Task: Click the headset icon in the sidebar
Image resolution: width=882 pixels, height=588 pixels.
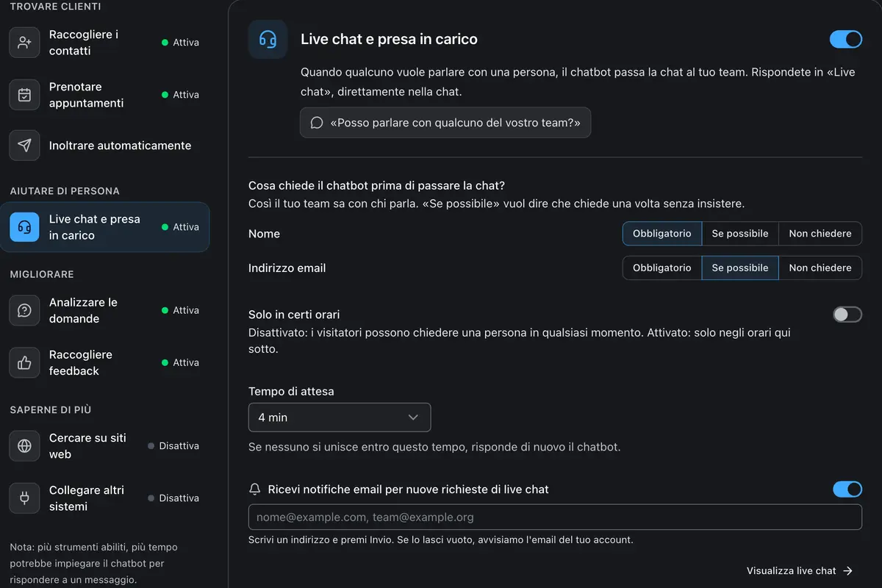Action: click(x=24, y=227)
